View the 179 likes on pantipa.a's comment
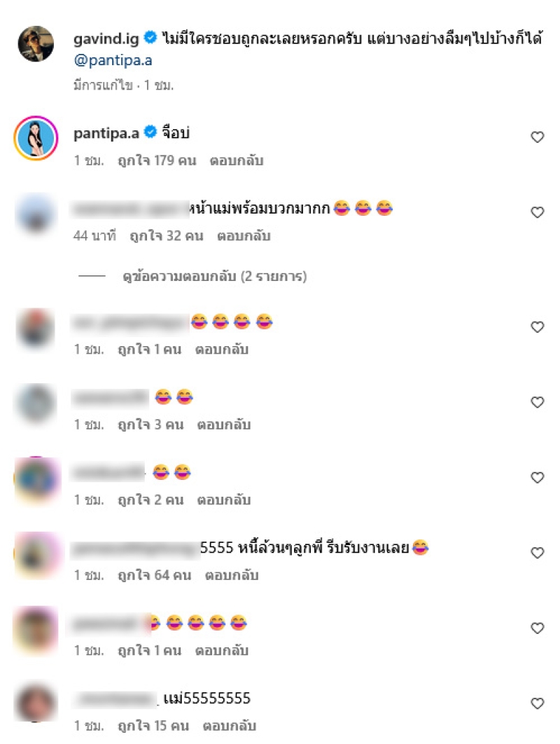This screenshot has height=744, width=560. tap(157, 160)
